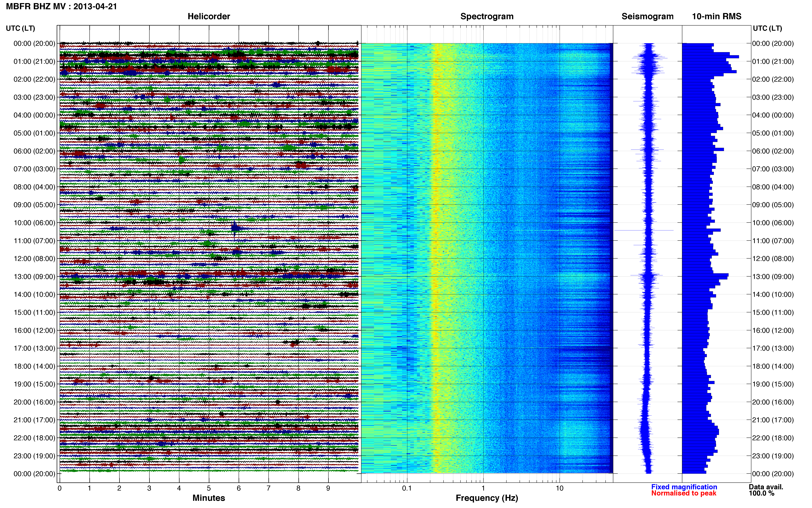Click the '2' tick on the Minutes axis
Screen dimensions: 812x508
[119, 488]
